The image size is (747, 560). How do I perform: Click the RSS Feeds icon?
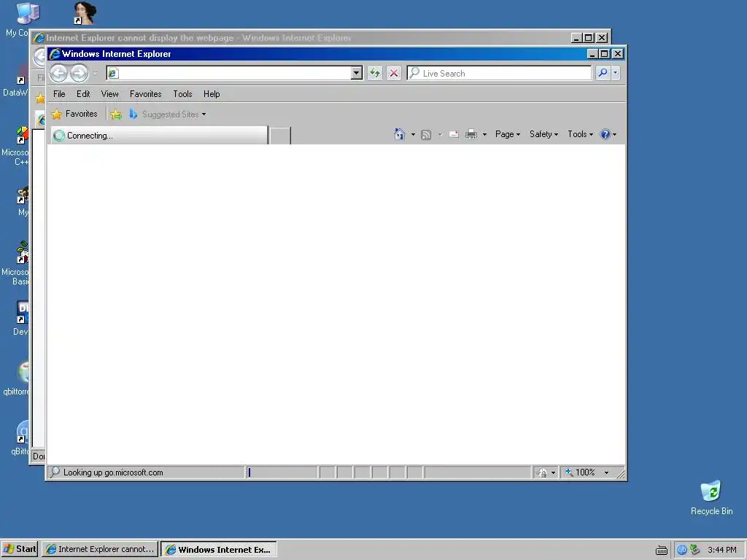click(x=426, y=135)
